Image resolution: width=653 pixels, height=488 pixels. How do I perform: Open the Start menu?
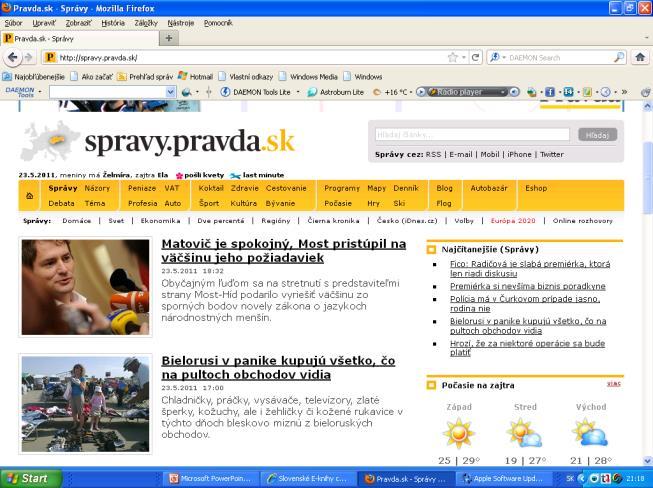[x=31, y=478]
